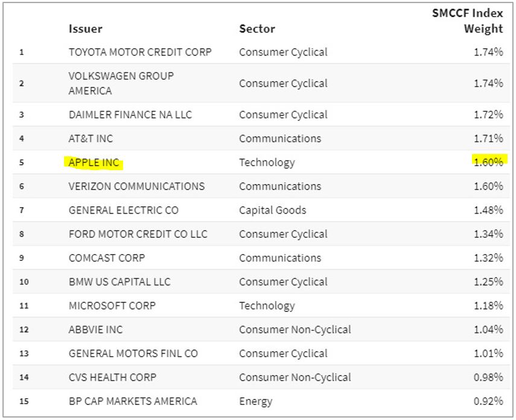Select the TOYOTA MOTOR CREDIT CORP issuer
Viewport: 516px width, 420px height.
pyautogui.click(x=140, y=52)
